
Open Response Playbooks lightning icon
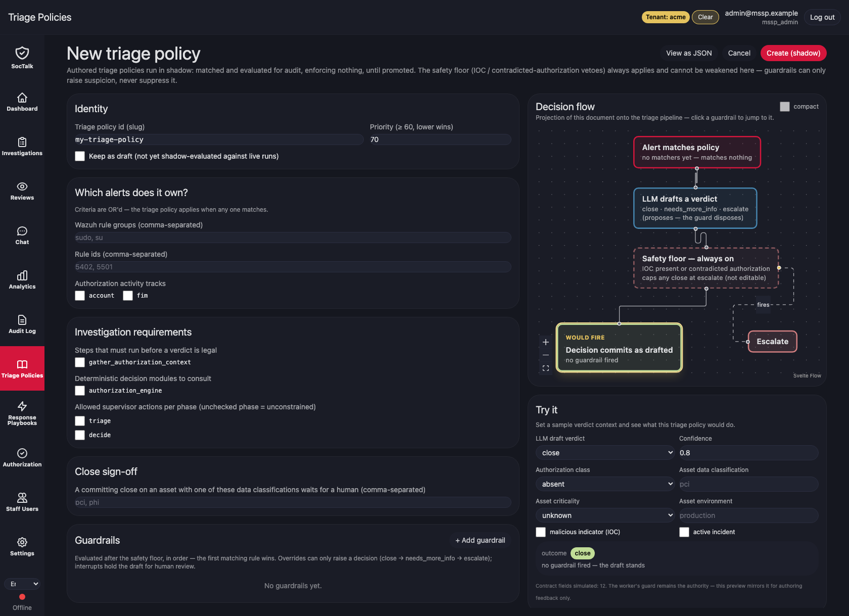pyautogui.click(x=22, y=406)
